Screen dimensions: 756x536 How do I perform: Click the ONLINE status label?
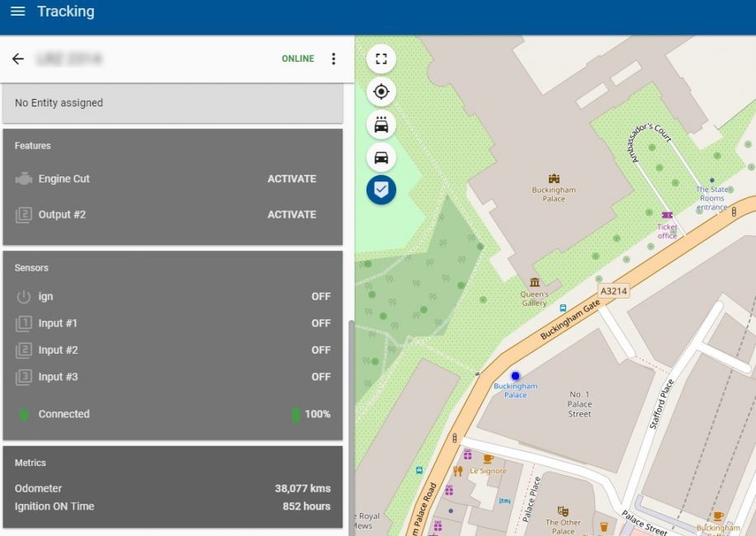(x=298, y=59)
